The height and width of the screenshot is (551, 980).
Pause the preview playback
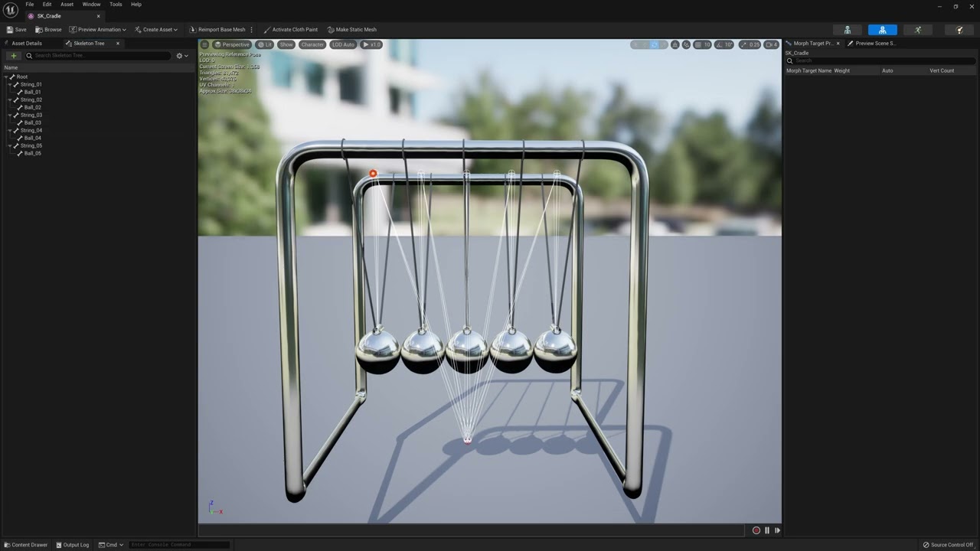click(767, 530)
